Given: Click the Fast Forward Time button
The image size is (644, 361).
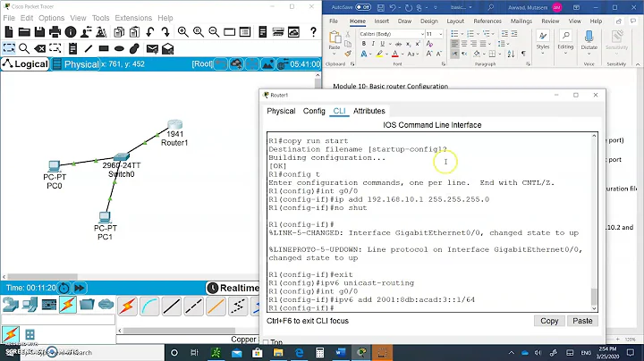Looking at the screenshot, I should tap(80, 288).
